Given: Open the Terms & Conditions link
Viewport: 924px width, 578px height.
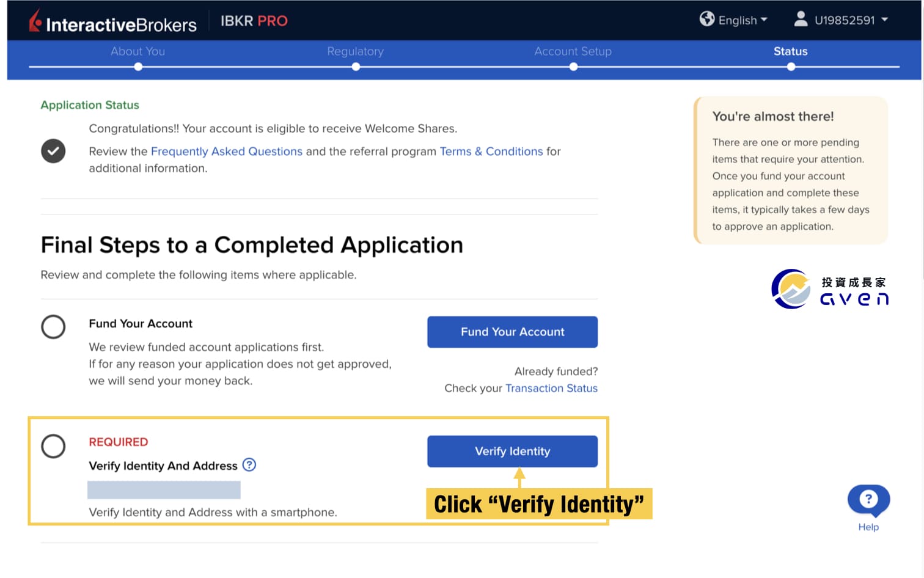Looking at the screenshot, I should tap(491, 152).
